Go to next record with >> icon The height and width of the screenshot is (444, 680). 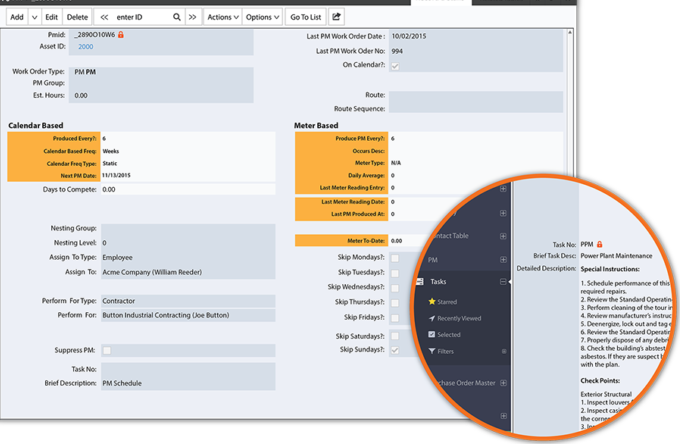pos(193,17)
